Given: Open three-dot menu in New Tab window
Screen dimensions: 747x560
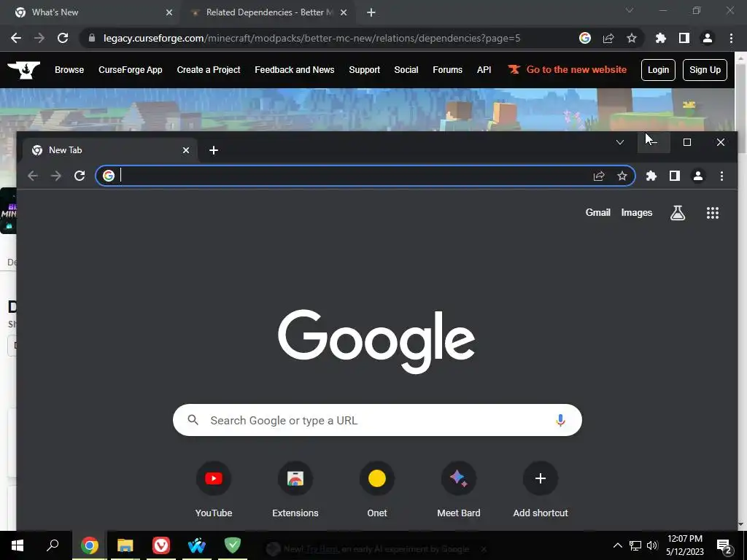Looking at the screenshot, I should [x=721, y=176].
